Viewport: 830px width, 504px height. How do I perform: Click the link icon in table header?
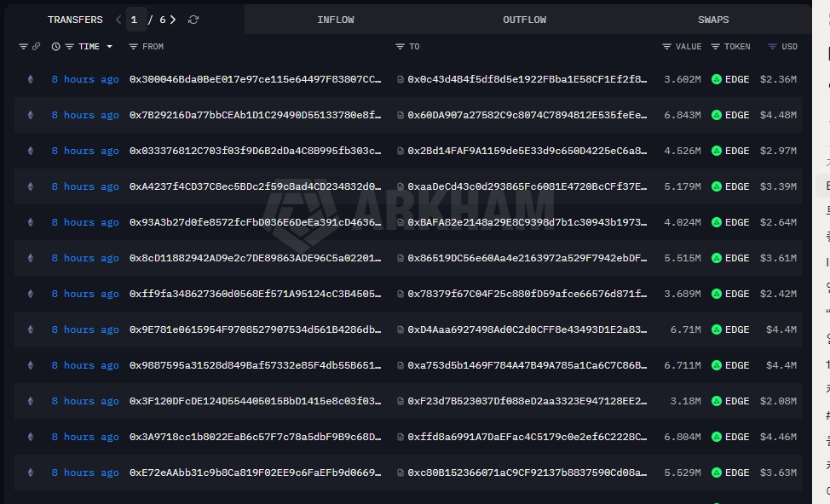[37, 47]
